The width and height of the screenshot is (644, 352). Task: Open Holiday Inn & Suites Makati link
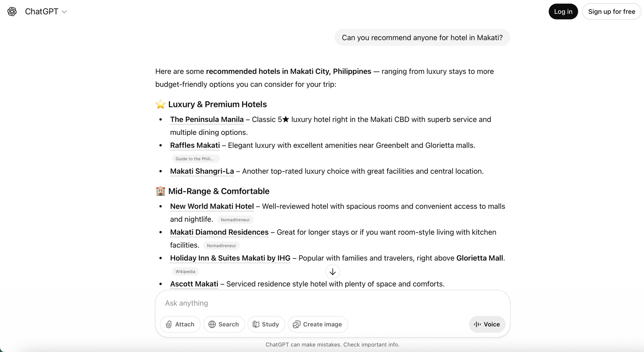[x=230, y=258]
